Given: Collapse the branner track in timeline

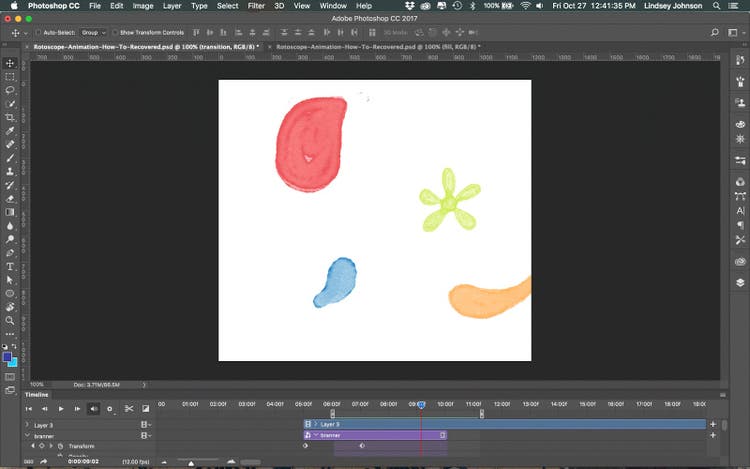Looking at the screenshot, I should pyautogui.click(x=27, y=436).
